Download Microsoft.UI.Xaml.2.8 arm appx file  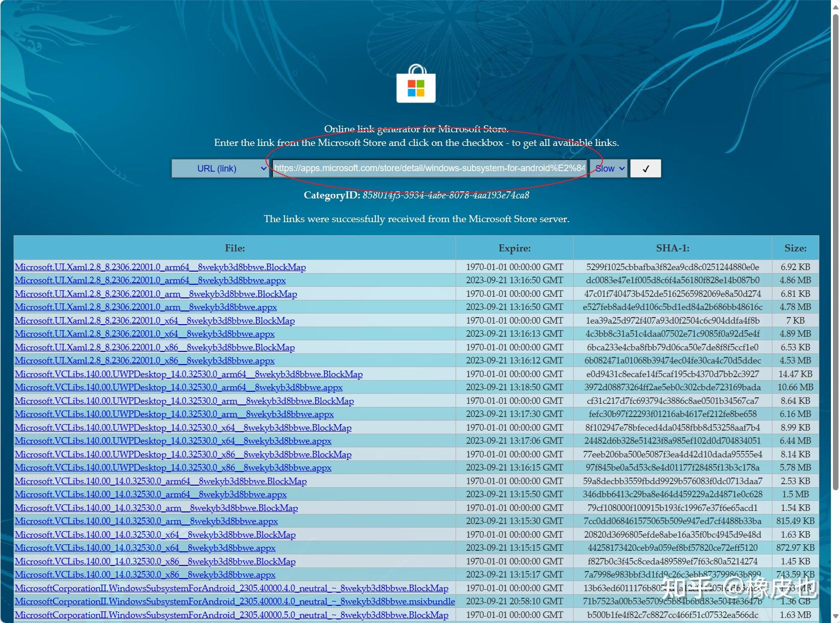[x=146, y=307]
